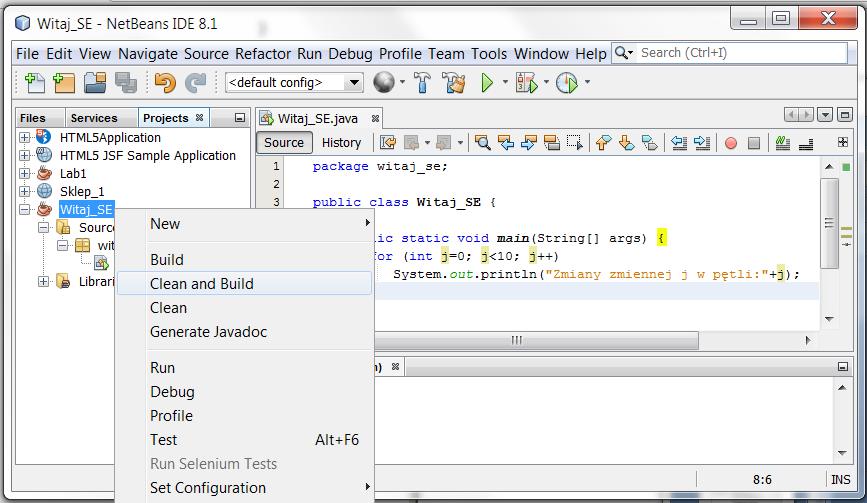Choose Set Configuration in context menu

pyautogui.click(x=244, y=488)
